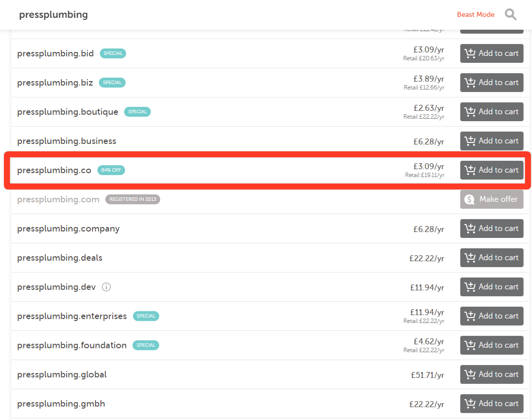Click Retail £19.11/yr text
This screenshot has height=420, width=532.
click(424, 175)
